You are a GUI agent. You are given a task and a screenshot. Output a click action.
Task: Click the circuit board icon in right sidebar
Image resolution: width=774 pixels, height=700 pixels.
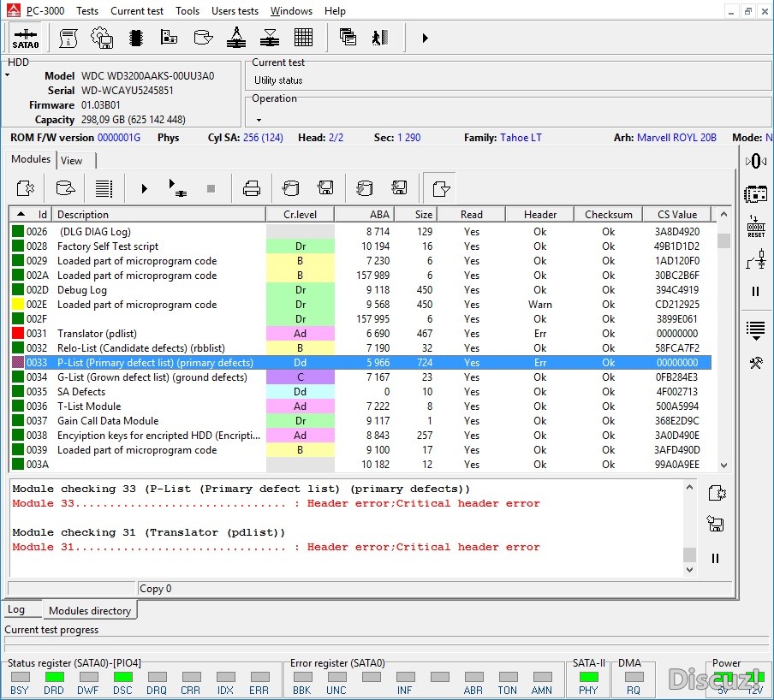click(x=756, y=194)
